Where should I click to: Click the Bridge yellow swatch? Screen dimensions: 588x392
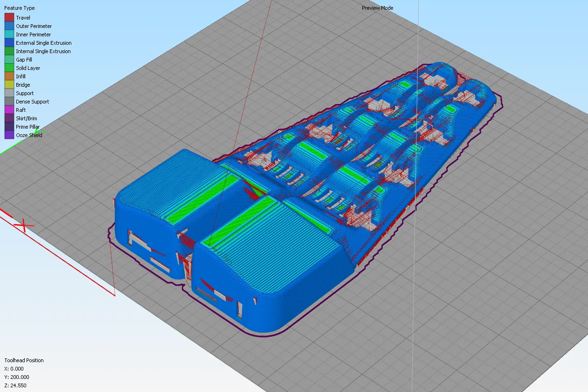pos(9,85)
